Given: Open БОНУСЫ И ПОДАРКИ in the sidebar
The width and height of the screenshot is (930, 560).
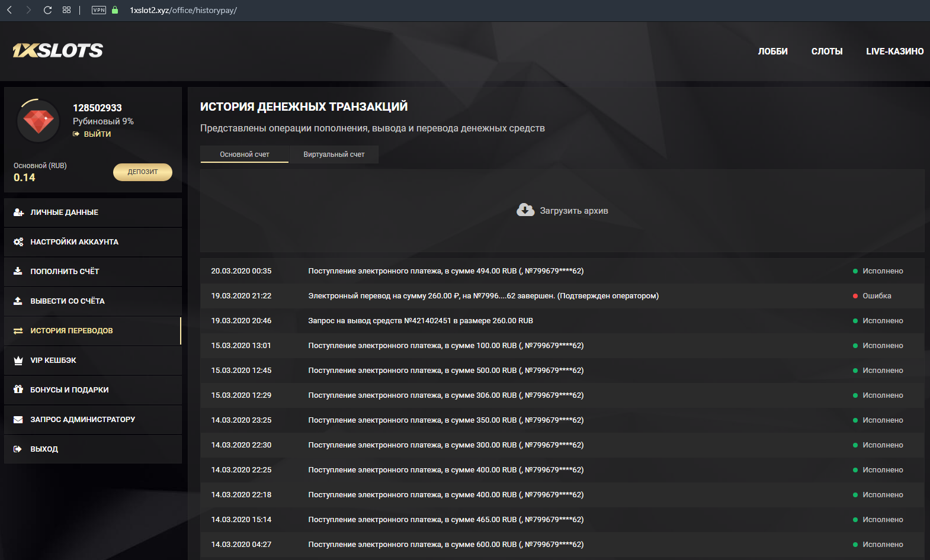Looking at the screenshot, I should tap(92, 390).
